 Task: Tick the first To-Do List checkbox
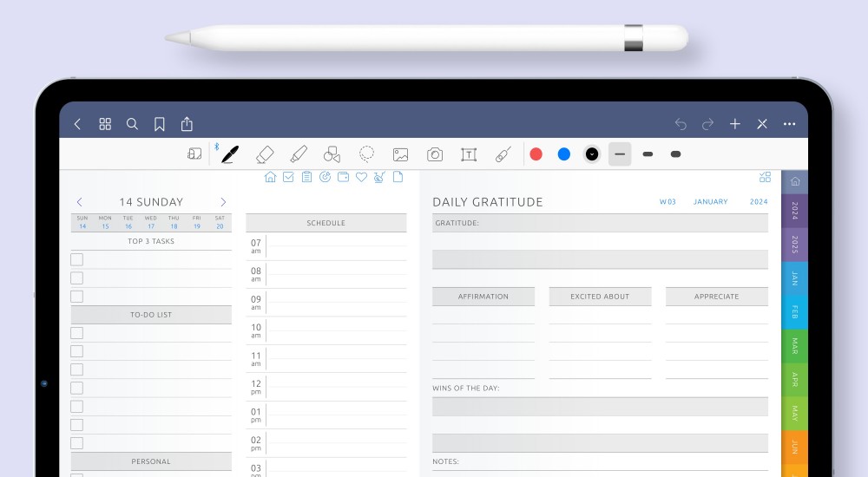point(77,333)
